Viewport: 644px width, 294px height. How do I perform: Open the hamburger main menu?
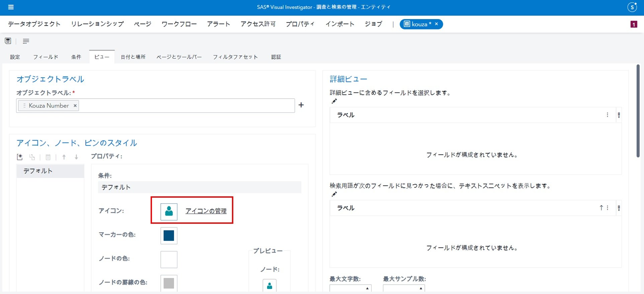[x=11, y=7]
